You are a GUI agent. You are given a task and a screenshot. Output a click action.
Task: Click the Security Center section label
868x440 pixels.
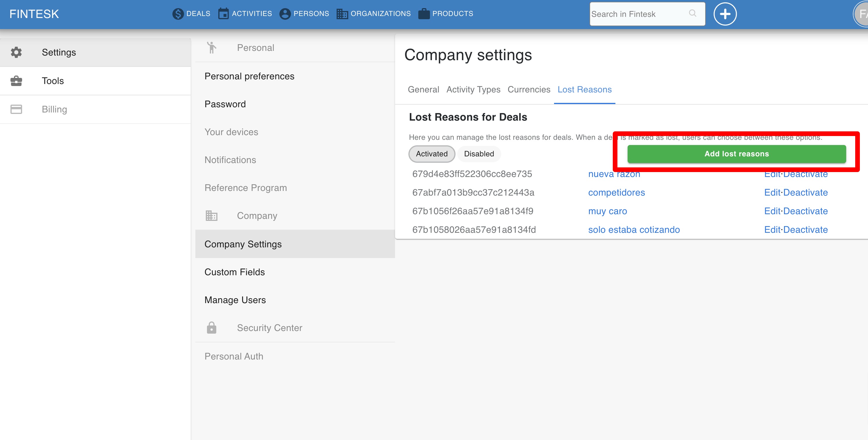[269, 328]
